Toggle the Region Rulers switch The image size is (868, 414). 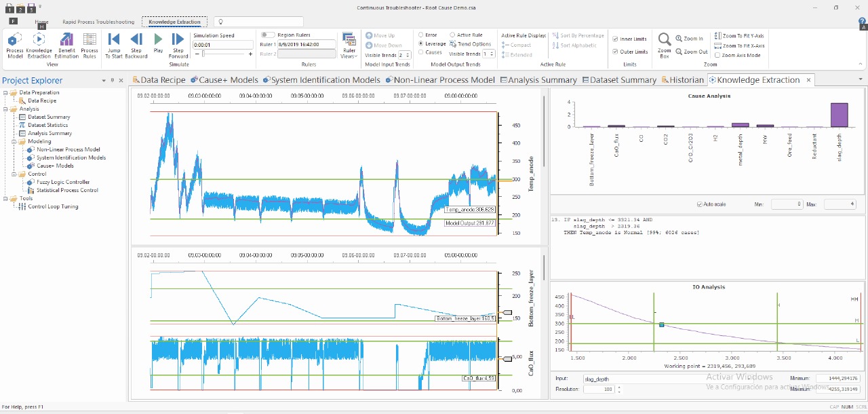(x=268, y=35)
